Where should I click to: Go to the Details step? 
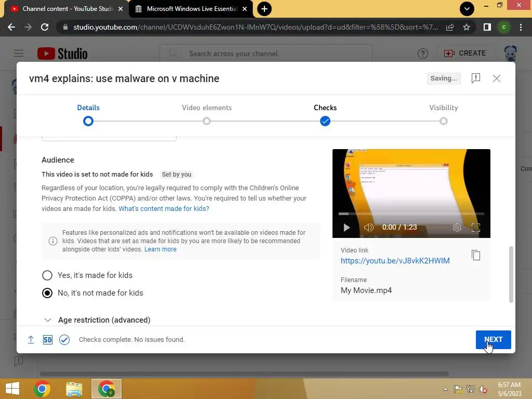pyautogui.click(x=88, y=115)
